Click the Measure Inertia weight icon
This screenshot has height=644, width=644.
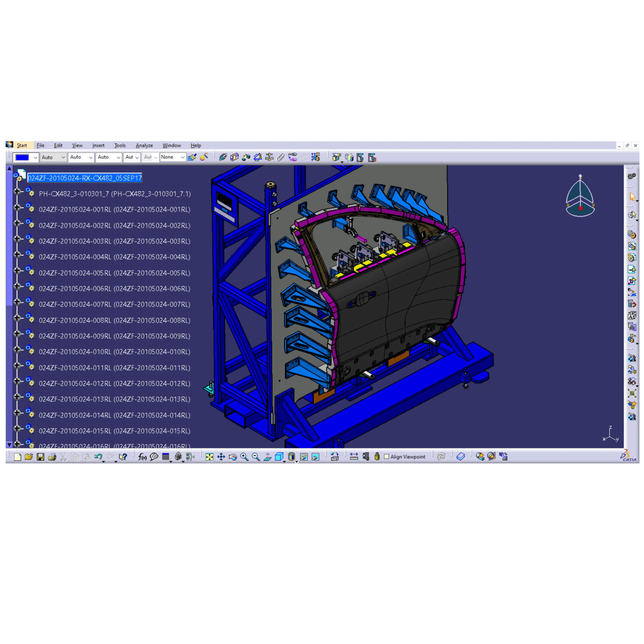pyautogui.click(x=377, y=457)
